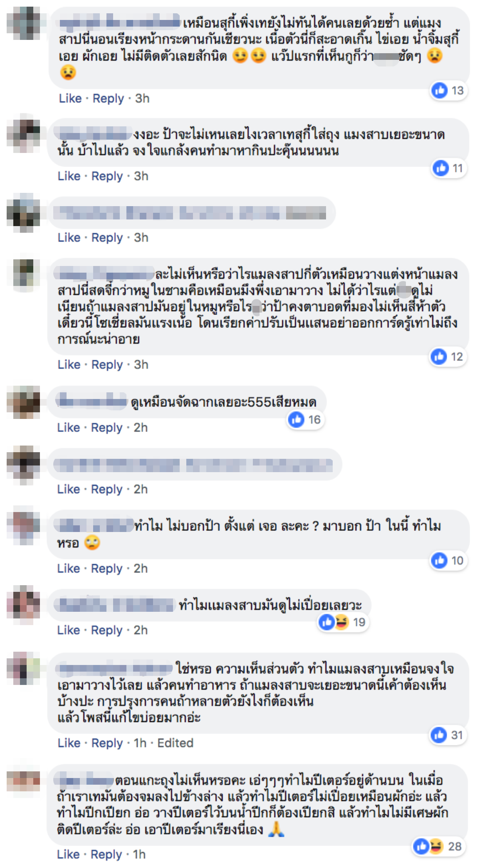
Task: Open the first commenter's profile picture
Action: pyautogui.click(x=23, y=23)
